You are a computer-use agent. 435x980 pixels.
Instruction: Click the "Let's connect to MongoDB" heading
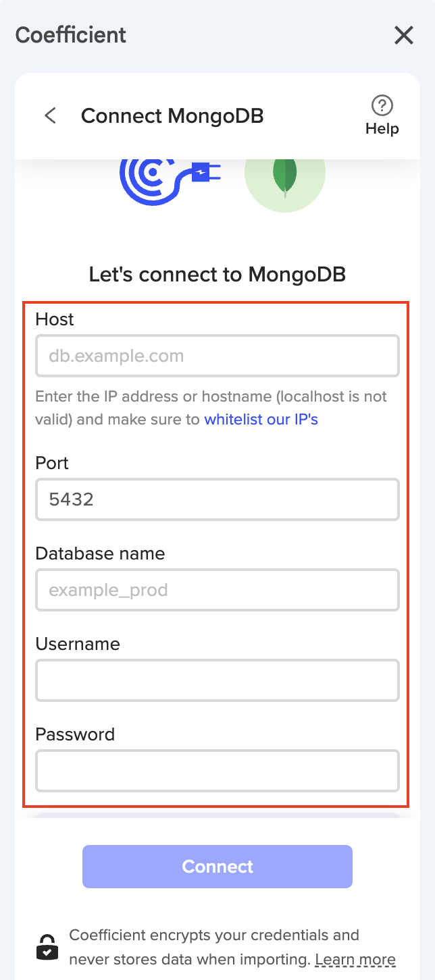[217, 274]
